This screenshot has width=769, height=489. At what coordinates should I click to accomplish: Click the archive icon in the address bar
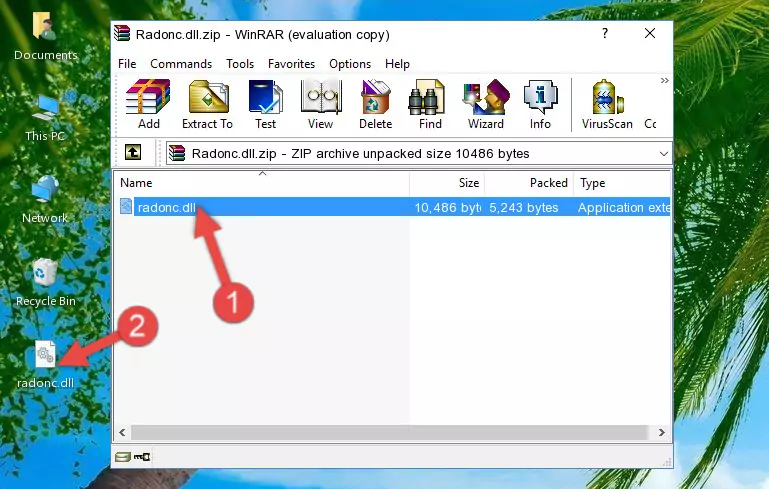(177, 153)
